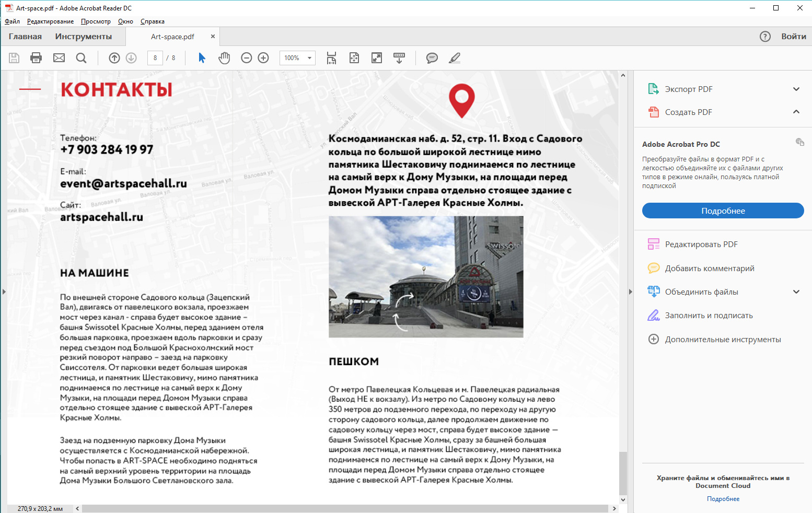The height and width of the screenshot is (513, 812).
Task: Click the building photo in the document
Action: point(426,277)
